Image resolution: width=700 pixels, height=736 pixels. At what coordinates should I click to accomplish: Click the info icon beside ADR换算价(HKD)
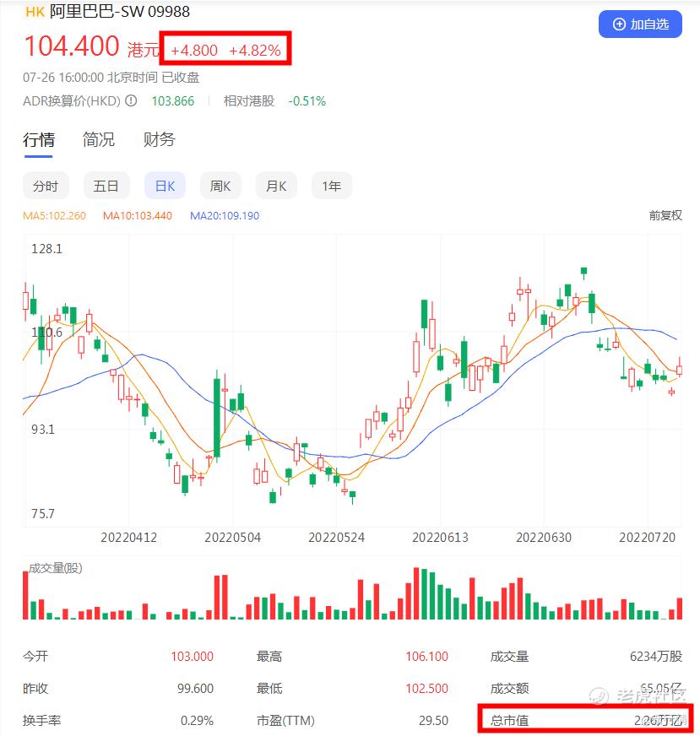click(x=132, y=100)
